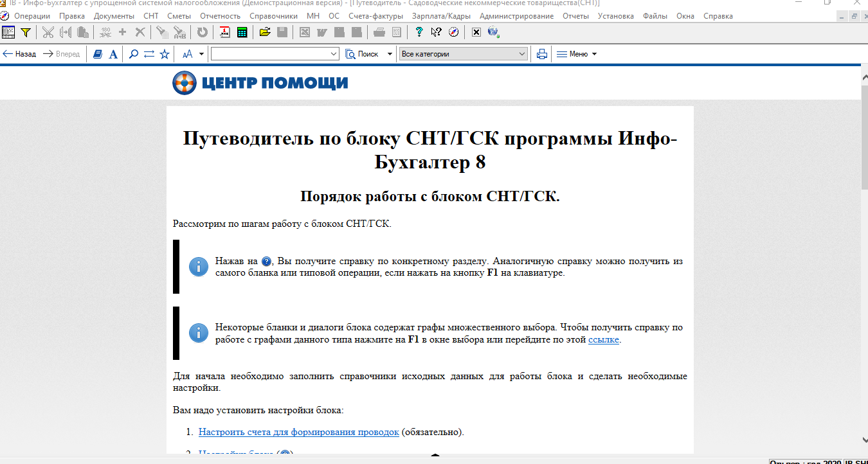Image resolution: width=868 pixels, height=464 pixels.
Task: Open the Сметы menu
Action: (x=179, y=16)
